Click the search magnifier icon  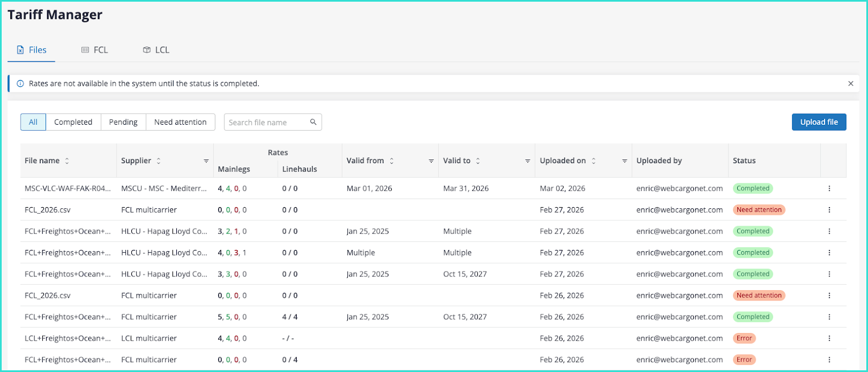click(x=313, y=122)
